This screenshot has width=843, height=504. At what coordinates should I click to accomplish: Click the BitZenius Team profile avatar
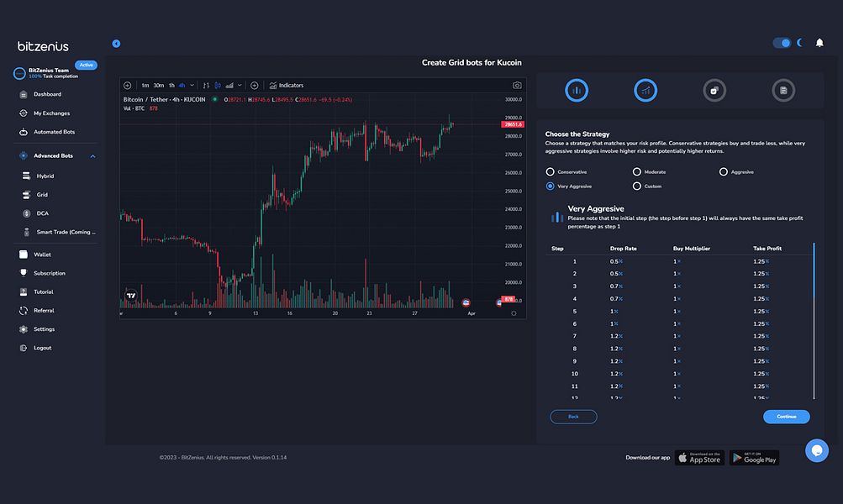(19, 73)
